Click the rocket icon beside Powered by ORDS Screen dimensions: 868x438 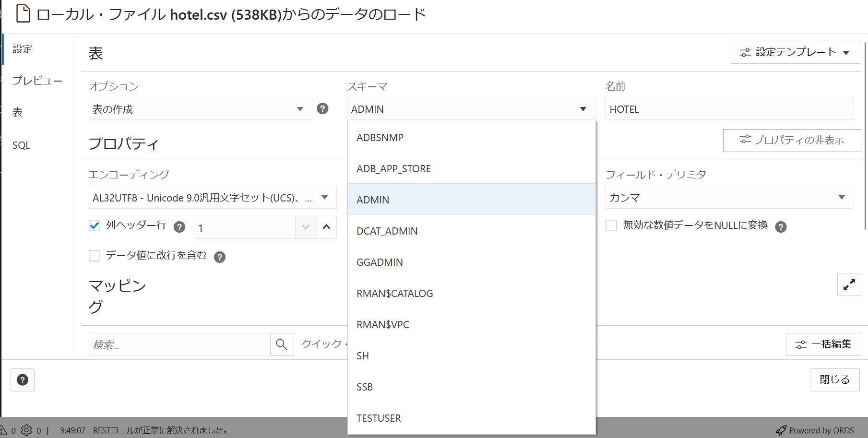[781, 430]
